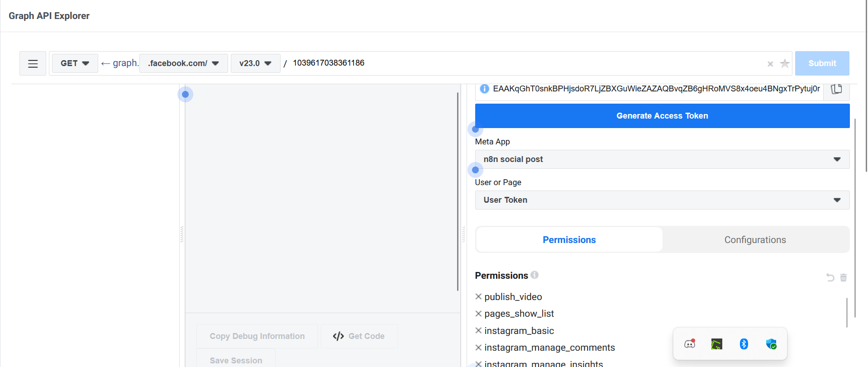Click the User or Page label
868x367 pixels.
coord(498,182)
